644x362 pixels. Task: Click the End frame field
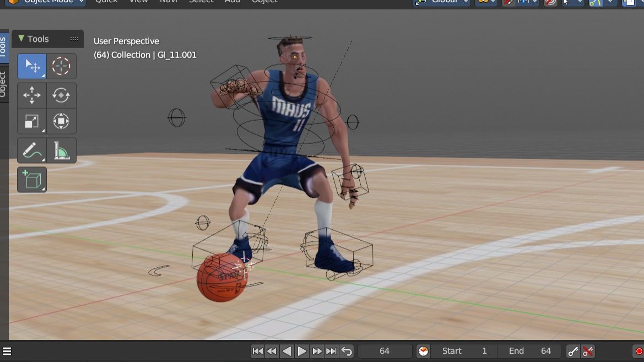point(529,351)
